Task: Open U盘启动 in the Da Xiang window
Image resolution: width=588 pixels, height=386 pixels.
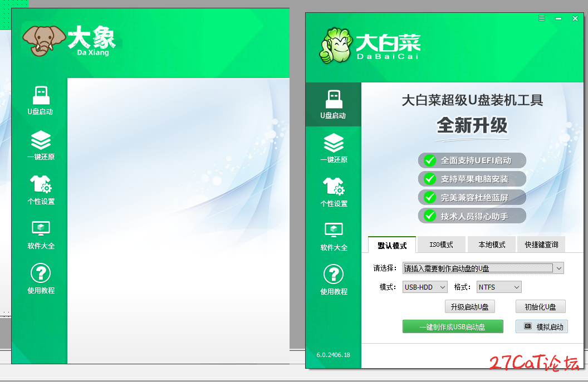Action: click(40, 100)
